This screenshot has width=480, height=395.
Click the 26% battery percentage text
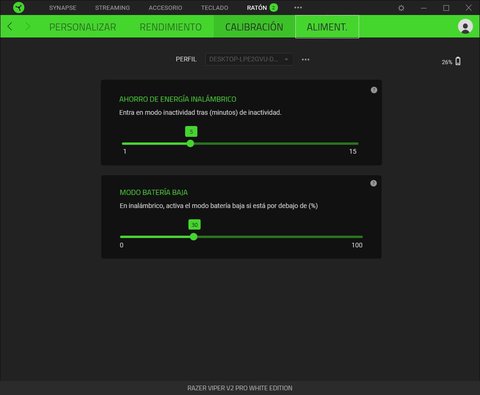(x=447, y=62)
